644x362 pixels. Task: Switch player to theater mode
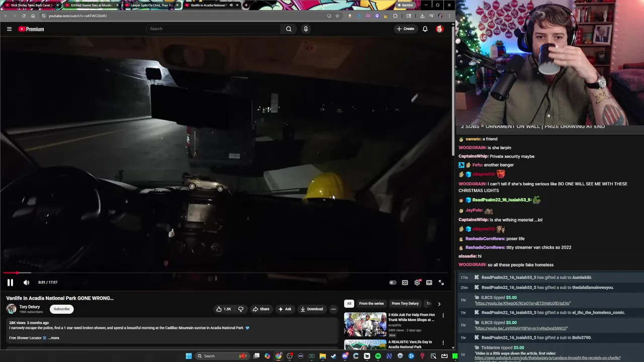(x=429, y=283)
